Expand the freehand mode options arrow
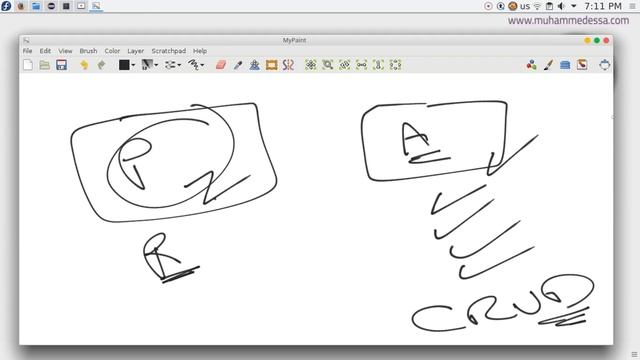640x360 pixels. pos(202,65)
